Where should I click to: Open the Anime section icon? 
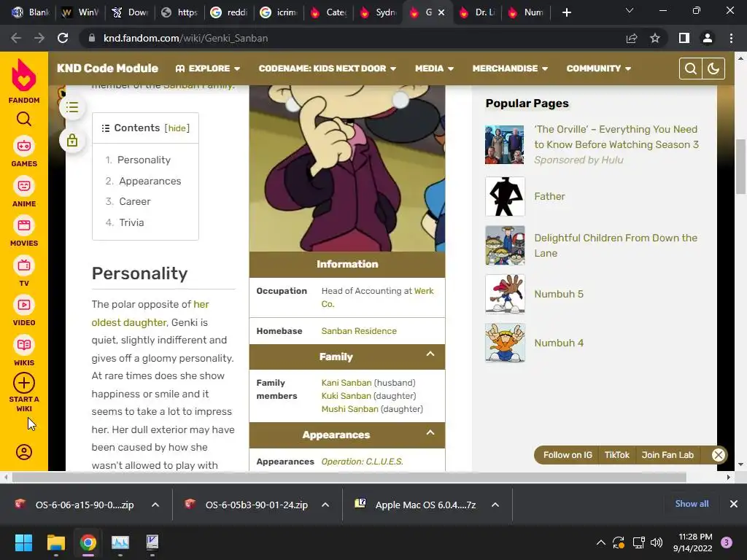24,186
